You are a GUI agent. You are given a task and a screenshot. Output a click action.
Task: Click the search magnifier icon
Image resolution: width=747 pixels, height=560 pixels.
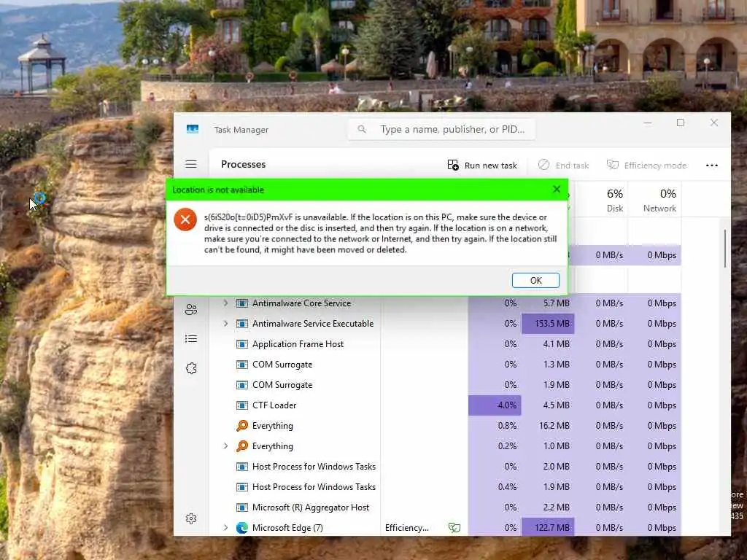point(362,129)
